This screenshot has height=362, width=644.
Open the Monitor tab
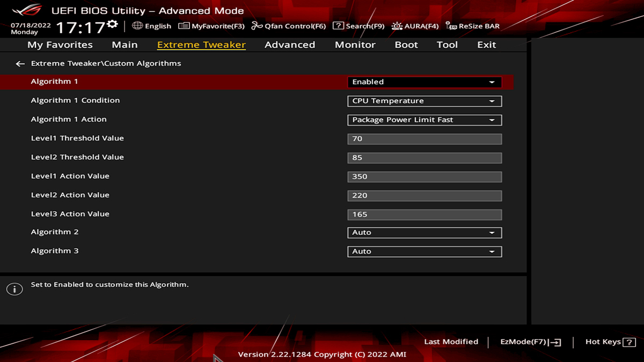click(355, 45)
